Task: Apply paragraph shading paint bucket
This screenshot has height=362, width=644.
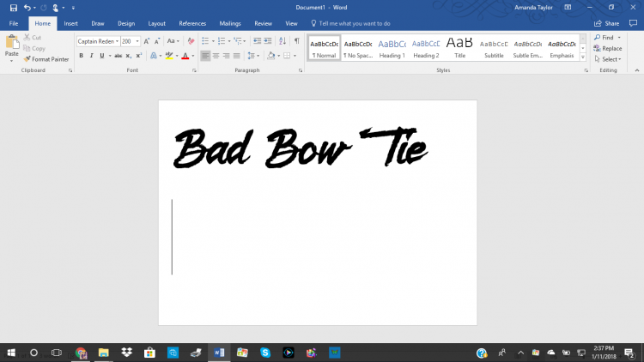Action: point(271,56)
